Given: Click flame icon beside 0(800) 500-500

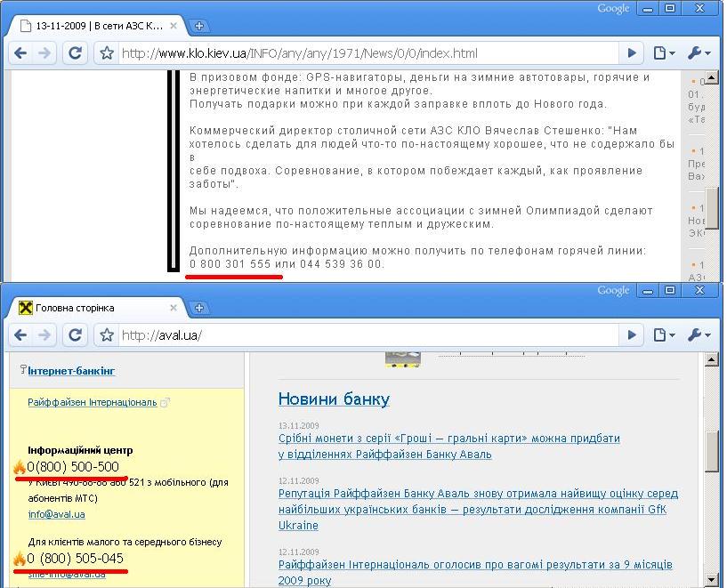Looking at the screenshot, I should click(x=19, y=467).
